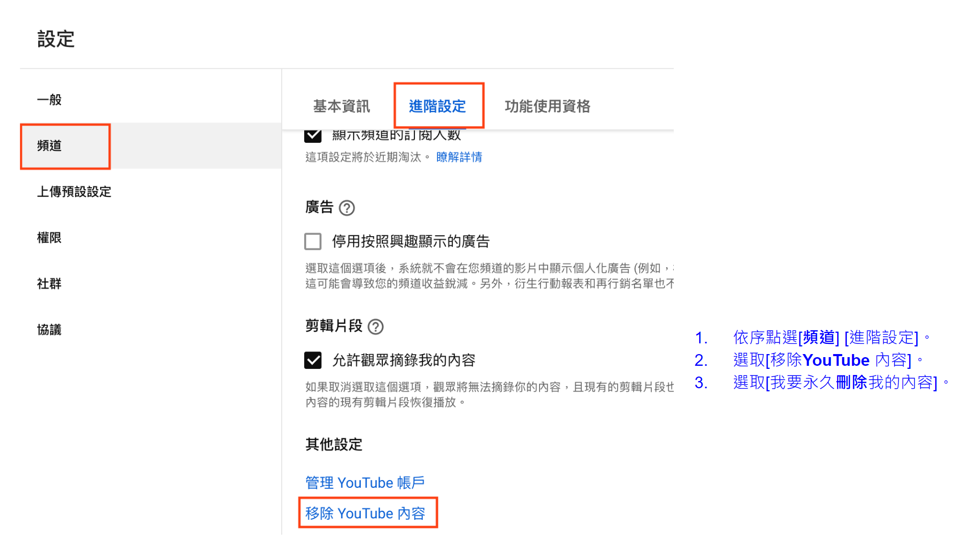Select the 進階設定 tab
The width and height of the screenshot is (980, 551).
[x=437, y=106]
